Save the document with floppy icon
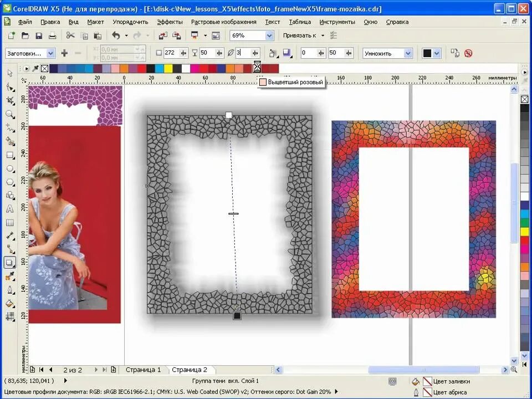Screen dimensions: 532x399 (39, 35)
